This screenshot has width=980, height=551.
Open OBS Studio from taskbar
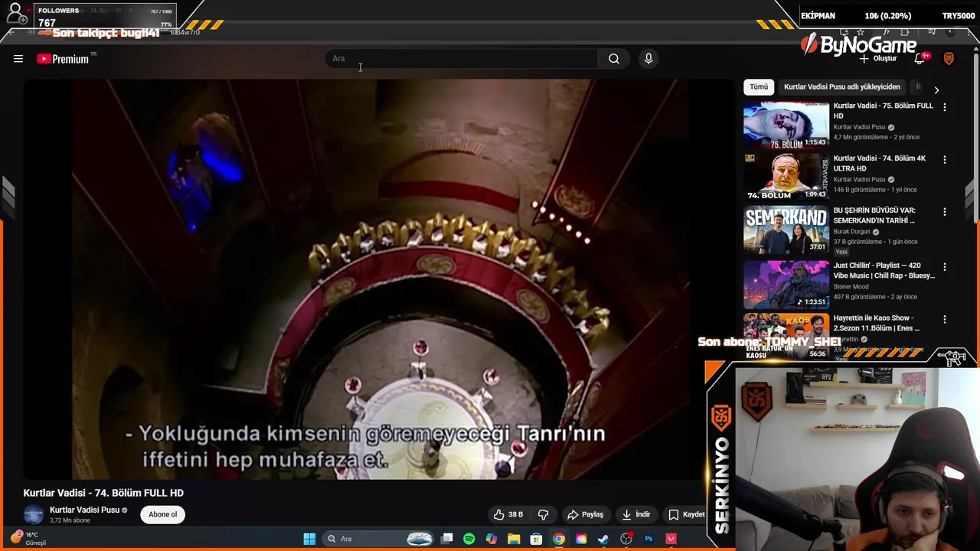click(x=626, y=539)
